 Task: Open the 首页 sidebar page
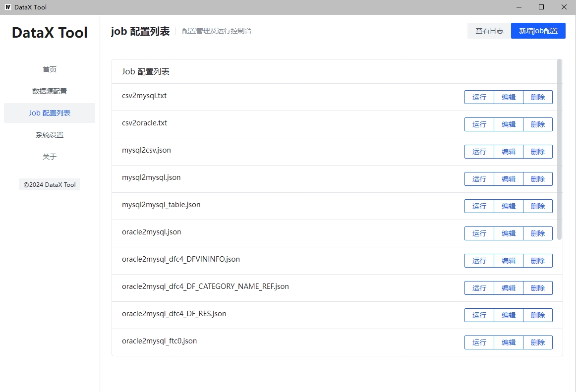[50, 69]
